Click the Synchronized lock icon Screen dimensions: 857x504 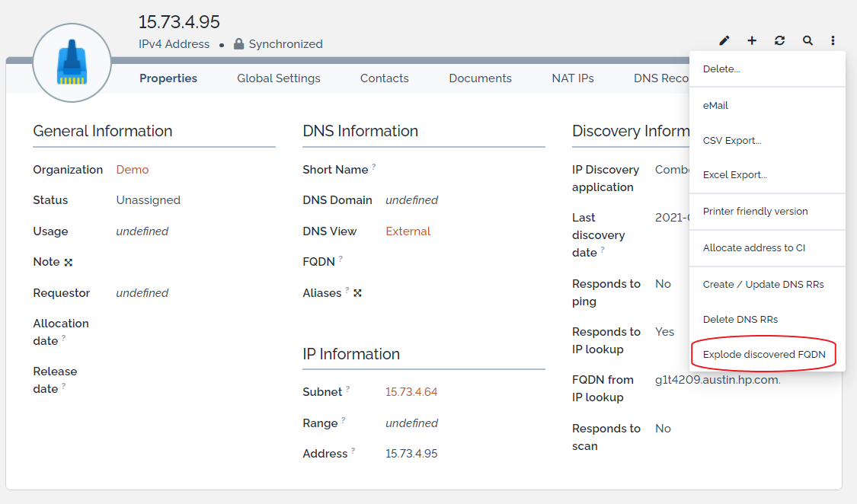[x=238, y=44]
